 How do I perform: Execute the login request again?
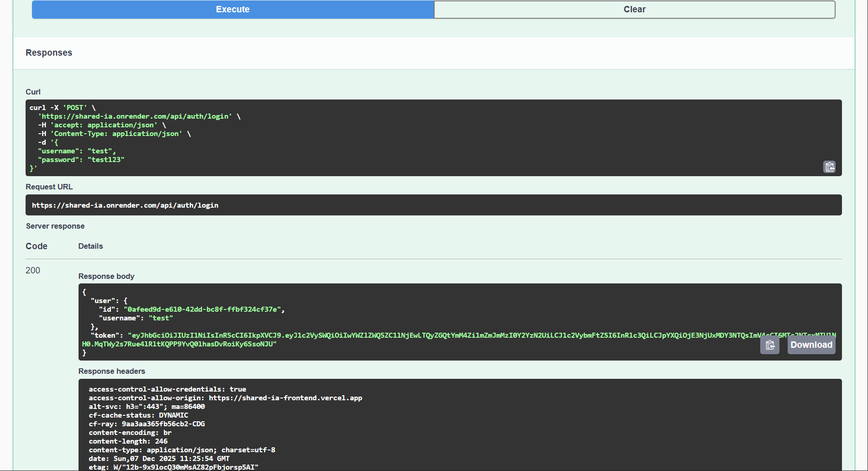pyautogui.click(x=232, y=9)
